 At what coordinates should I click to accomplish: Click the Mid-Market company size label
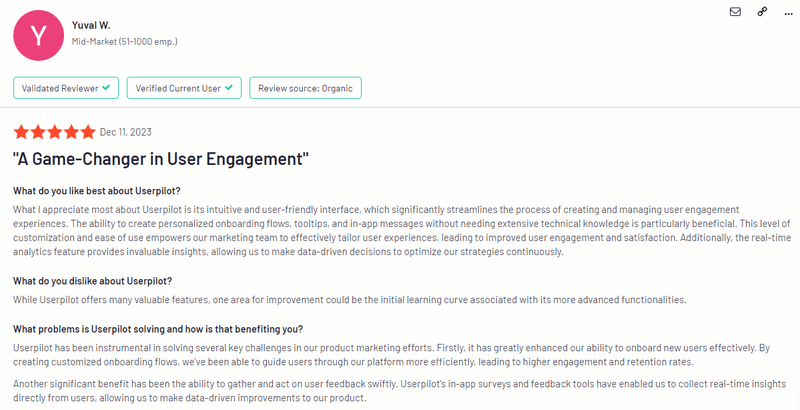[x=124, y=42]
